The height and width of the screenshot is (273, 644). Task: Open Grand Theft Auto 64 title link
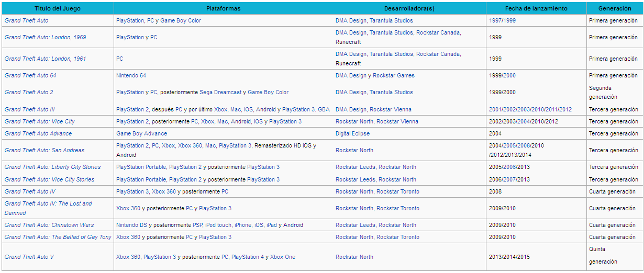(x=30, y=75)
